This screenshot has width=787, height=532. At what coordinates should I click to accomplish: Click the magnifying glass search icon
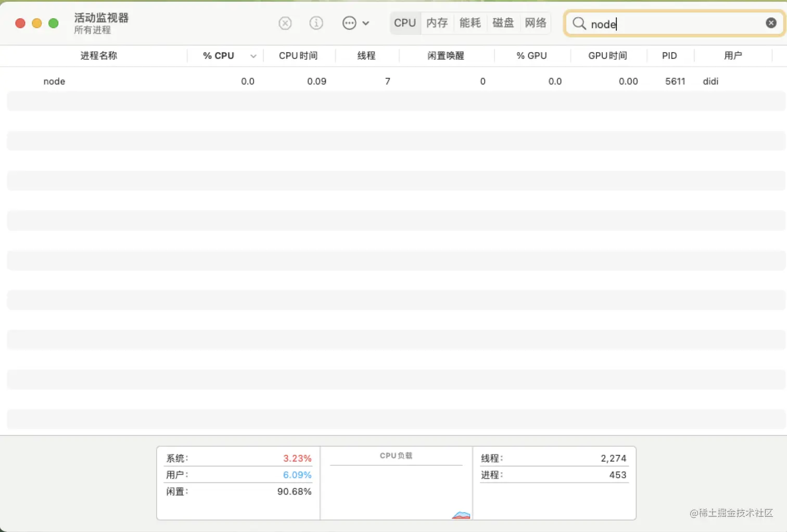click(579, 23)
